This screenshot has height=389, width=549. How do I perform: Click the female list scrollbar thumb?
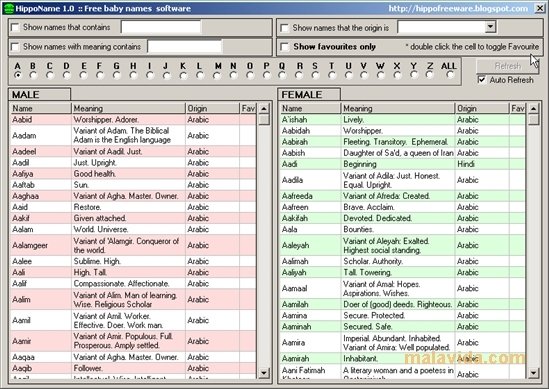click(x=534, y=119)
